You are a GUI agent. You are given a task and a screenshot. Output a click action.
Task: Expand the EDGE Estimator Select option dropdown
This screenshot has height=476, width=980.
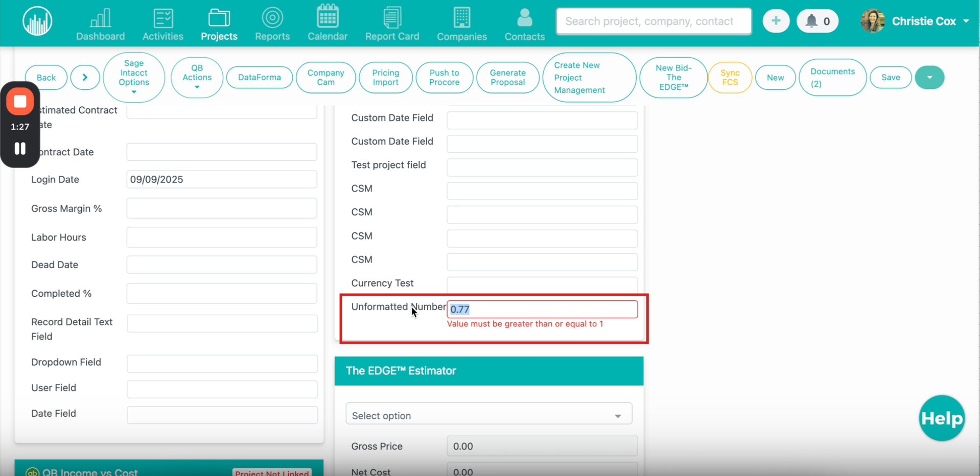[x=488, y=416]
